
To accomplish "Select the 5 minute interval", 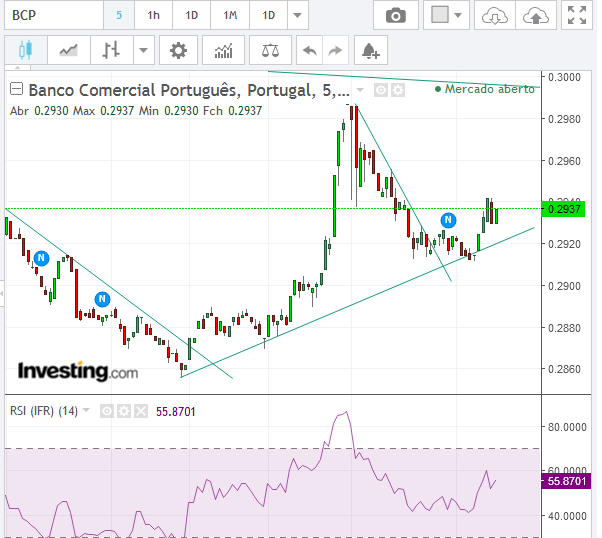I will coord(119,15).
